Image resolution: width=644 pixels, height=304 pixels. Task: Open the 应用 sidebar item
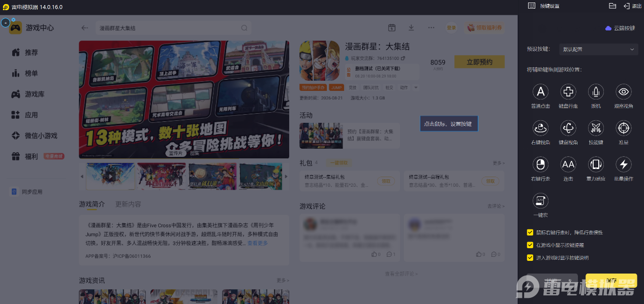[x=24, y=115]
